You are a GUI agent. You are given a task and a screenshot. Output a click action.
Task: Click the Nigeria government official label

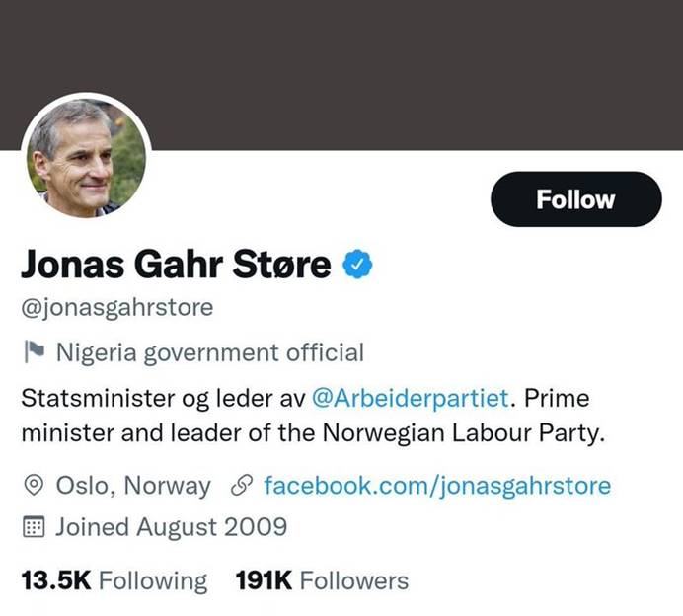210,351
